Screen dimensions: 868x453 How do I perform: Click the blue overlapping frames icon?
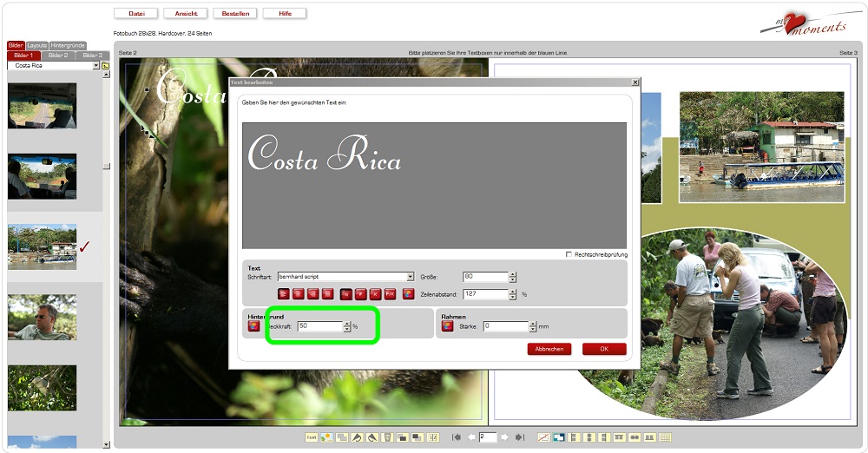pyautogui.click(x=558, y=437)
